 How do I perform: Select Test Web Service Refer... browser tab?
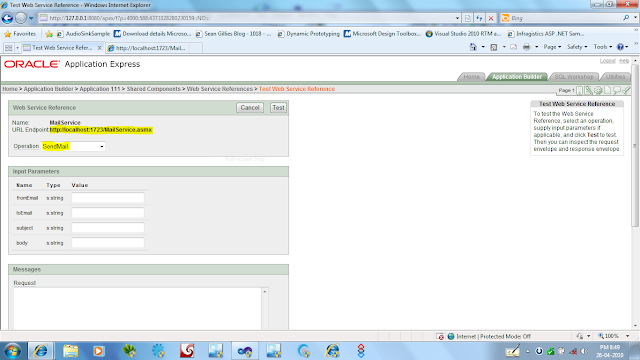click(62, 48)
